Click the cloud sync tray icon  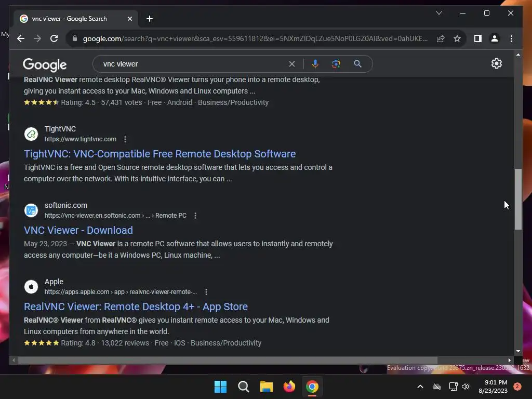click(x=437, y=387)
